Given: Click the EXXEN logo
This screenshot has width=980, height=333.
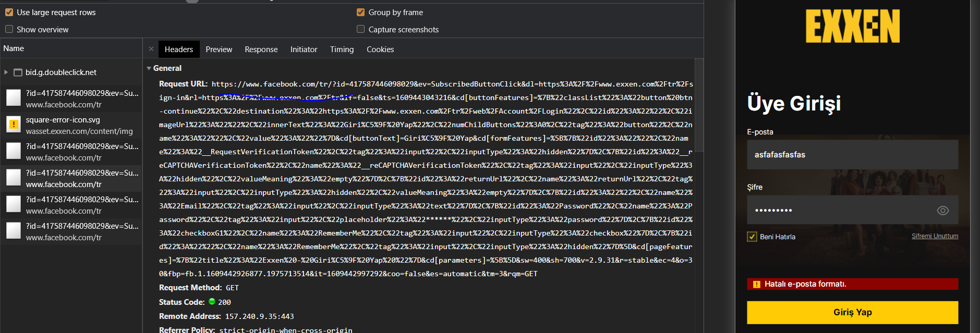Looking at the screenshot, I should [x=853, y=26].
